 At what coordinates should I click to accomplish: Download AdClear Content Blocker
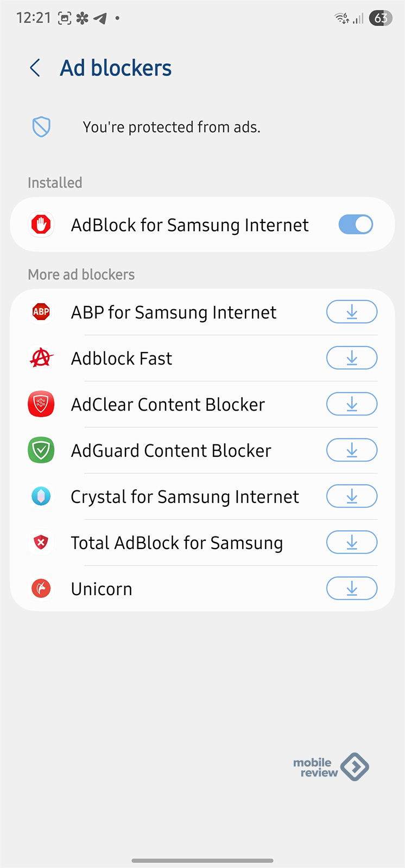click(352, 404)
